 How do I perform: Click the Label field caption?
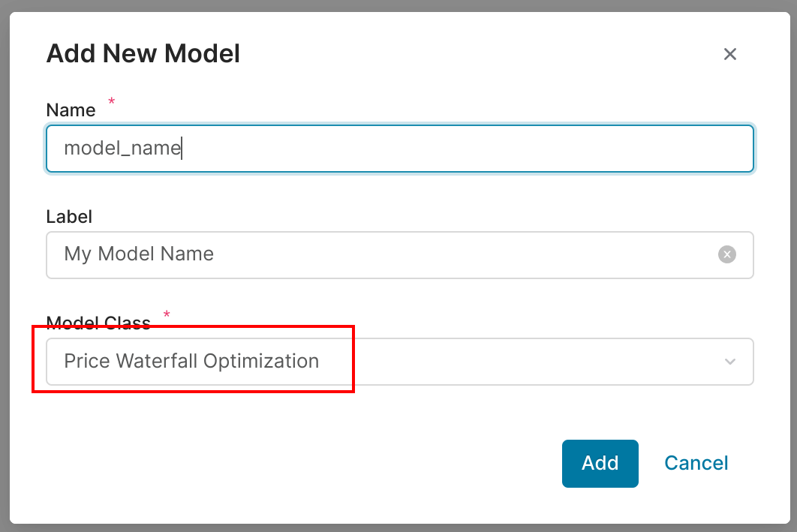click(69, 217)
